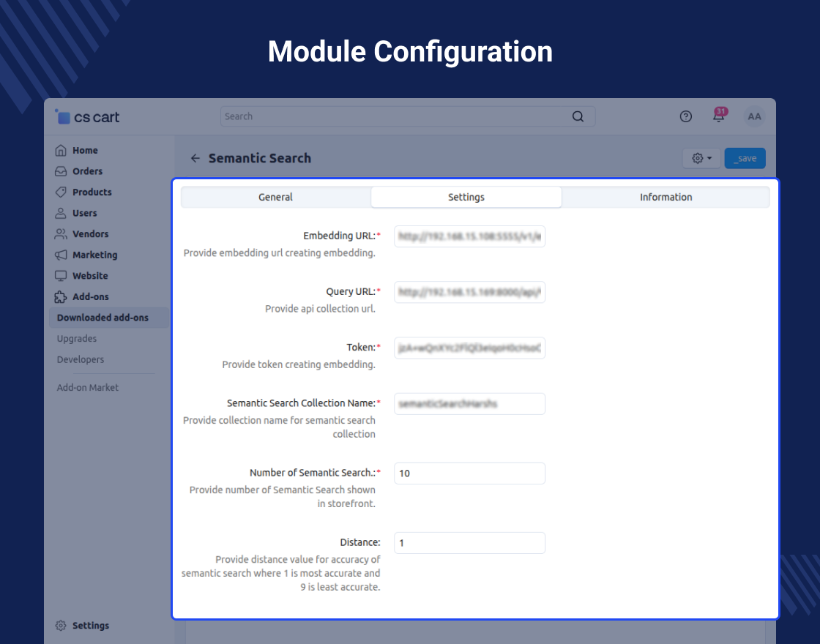Click the Distance input field
The width and height of the screenshot is (820, 644).
[x=469, y=543]
